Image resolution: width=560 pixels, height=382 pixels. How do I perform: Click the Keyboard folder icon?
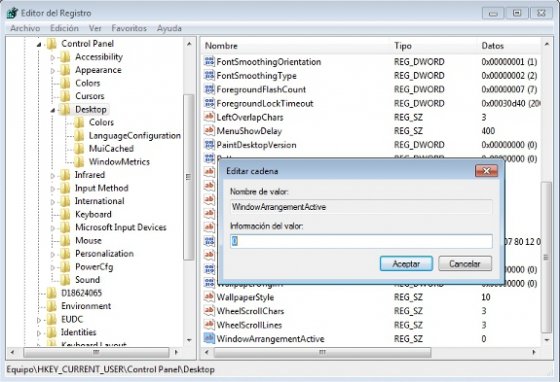[65, 214]
